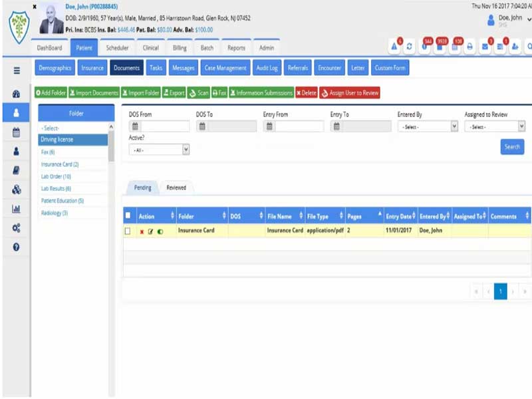Open the info icon with 344 badge
This screenshot has height=399, width=532.
click(424, 47)
